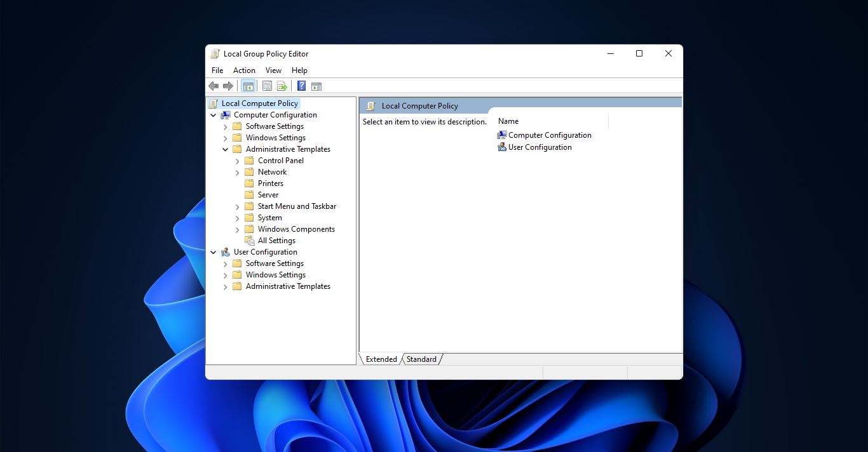
Task: Expand User Configuration's Administrative Templates arrow
Action: click(x=226, y=286)
